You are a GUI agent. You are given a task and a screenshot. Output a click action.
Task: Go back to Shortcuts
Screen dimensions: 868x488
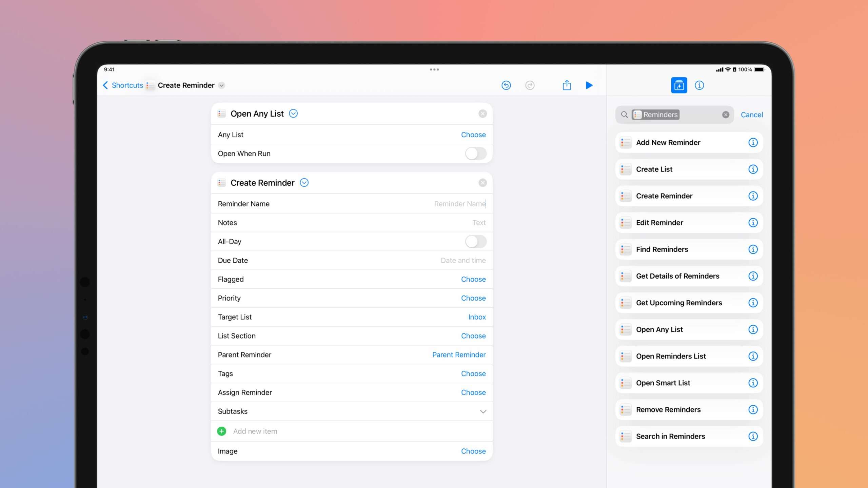(123, 85)
